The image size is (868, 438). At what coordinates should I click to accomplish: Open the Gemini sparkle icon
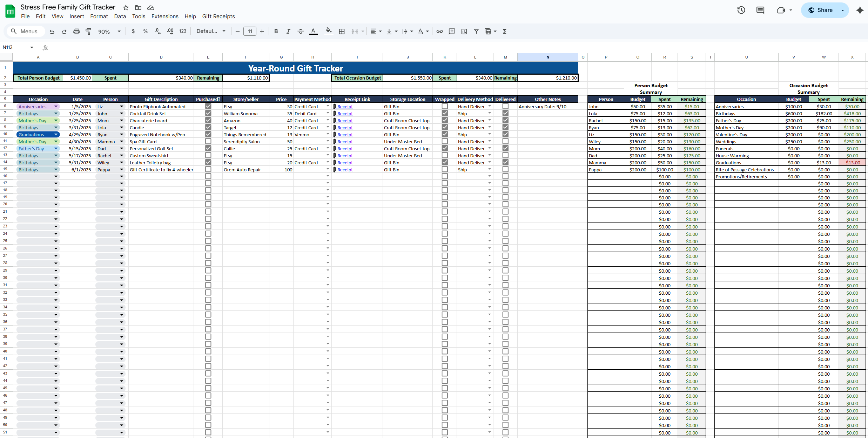tap(860, 10)
